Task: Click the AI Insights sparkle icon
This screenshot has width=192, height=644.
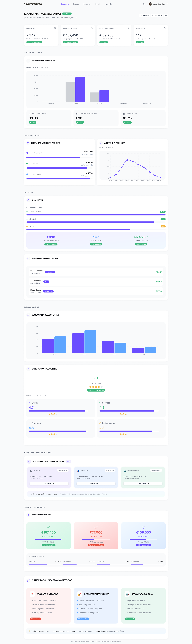Action: click(29, 462)
